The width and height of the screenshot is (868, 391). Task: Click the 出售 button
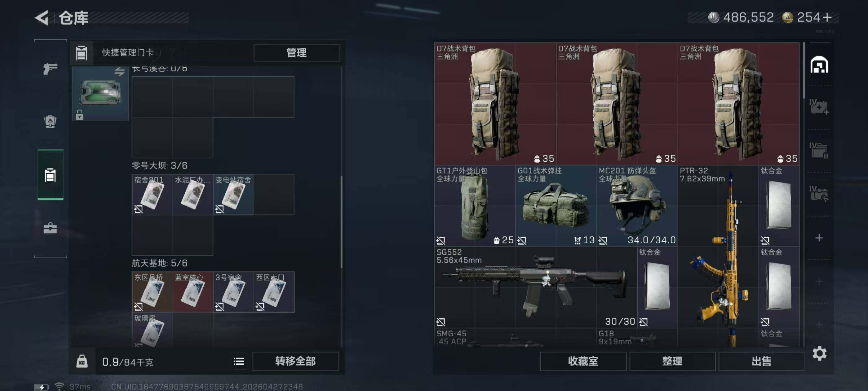pos(762,361)
